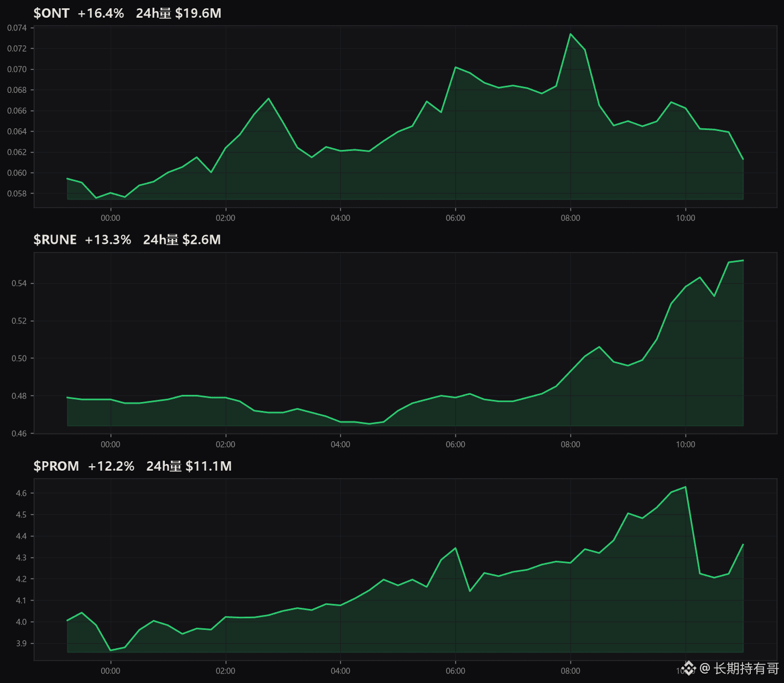Click the 4.0 PROM axis label
Screen dimensions: 784x683
21,622
